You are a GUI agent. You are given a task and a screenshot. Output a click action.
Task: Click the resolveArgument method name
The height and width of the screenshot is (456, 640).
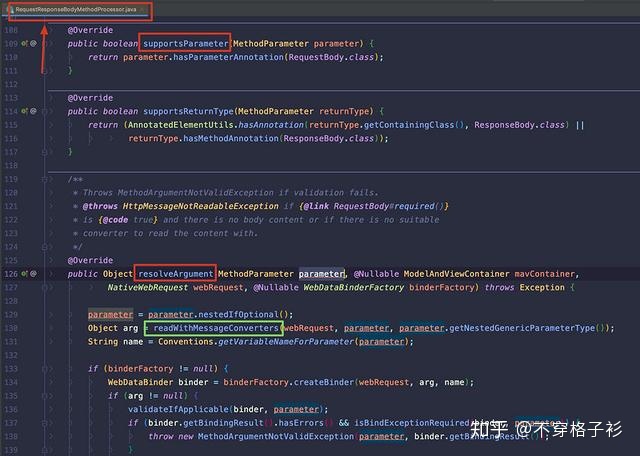click(176, 274)
